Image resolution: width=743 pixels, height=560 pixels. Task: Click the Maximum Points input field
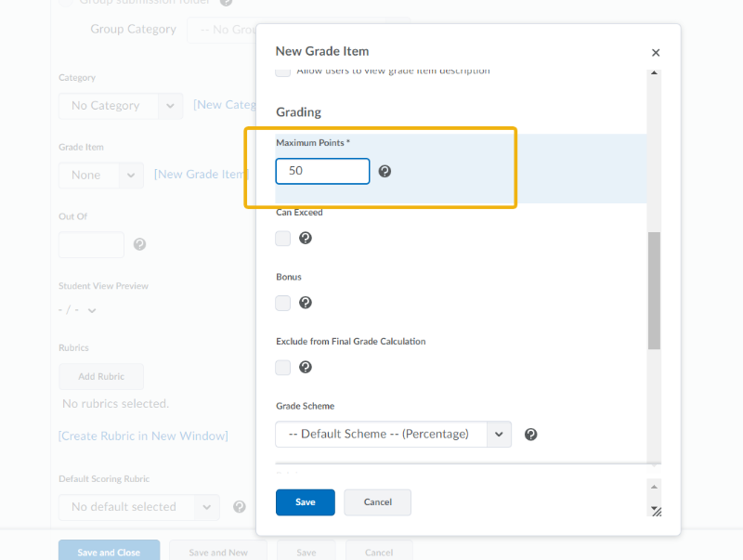[322, 171]
